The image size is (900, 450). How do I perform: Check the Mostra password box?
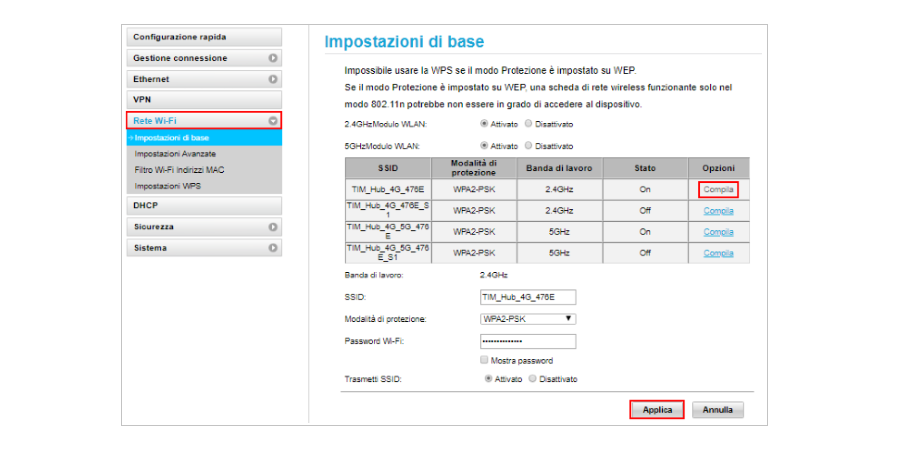pyautogui.click(x=484, y=360)
